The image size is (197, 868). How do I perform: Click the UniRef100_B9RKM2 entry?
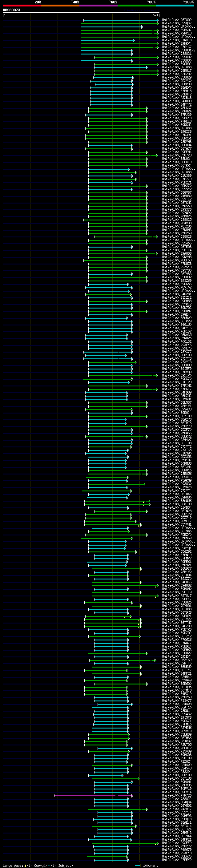pyautogui.click(x=177, y=125)
